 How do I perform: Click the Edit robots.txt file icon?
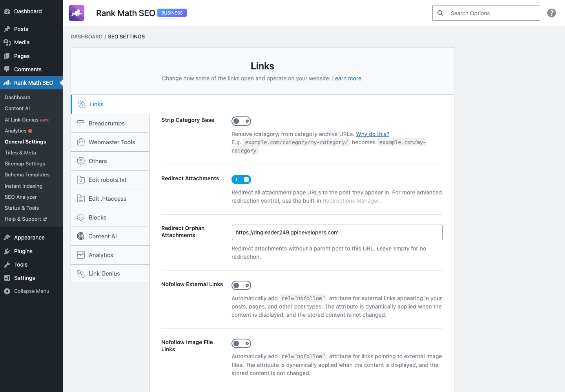[x=81, y=180]
